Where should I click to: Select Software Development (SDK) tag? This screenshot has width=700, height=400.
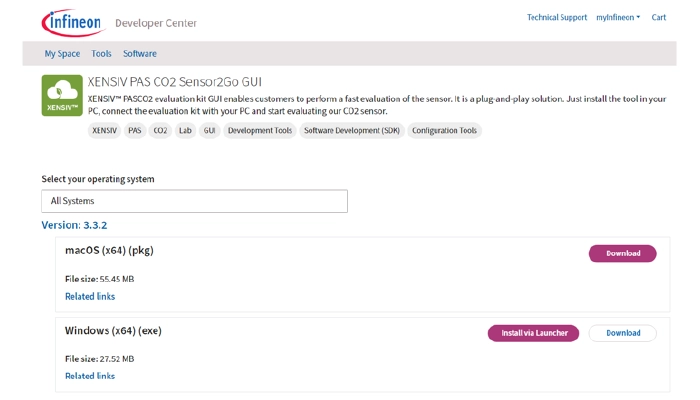(352, 130)
